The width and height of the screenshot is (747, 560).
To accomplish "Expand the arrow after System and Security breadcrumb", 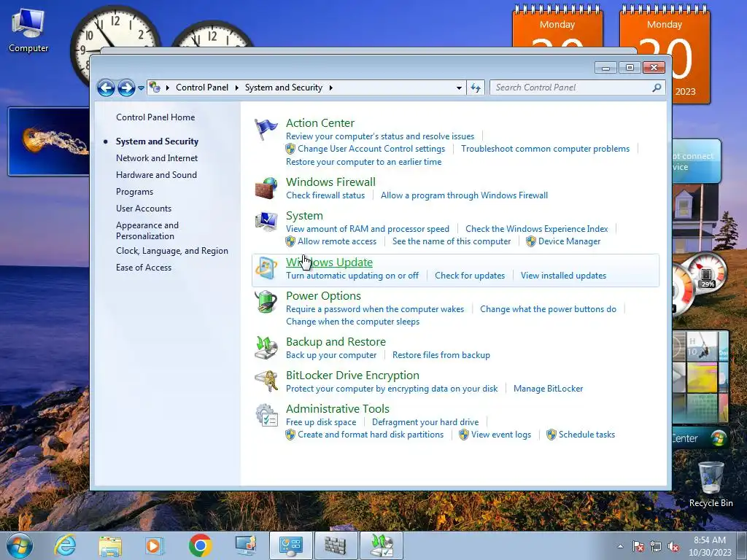I will 330,87.
